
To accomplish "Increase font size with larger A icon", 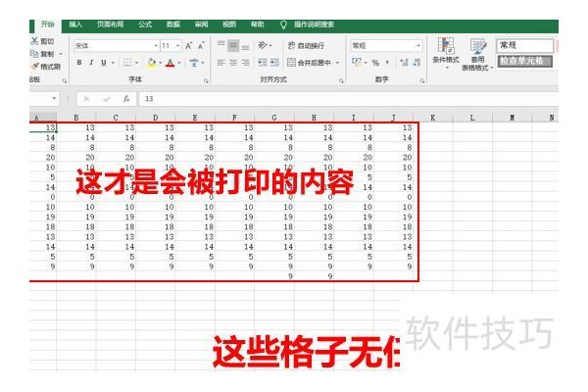I will (x=188, y=46).
